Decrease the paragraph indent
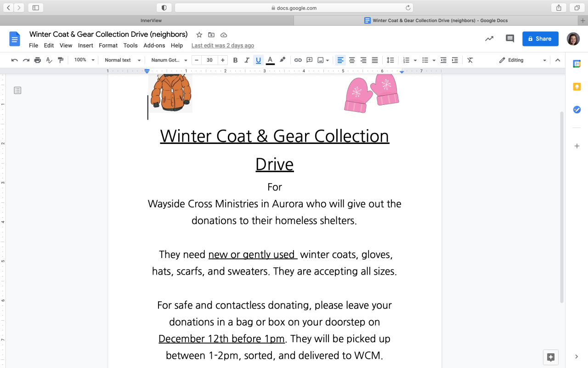The image size is (588, 368). (x=443, y=60)
